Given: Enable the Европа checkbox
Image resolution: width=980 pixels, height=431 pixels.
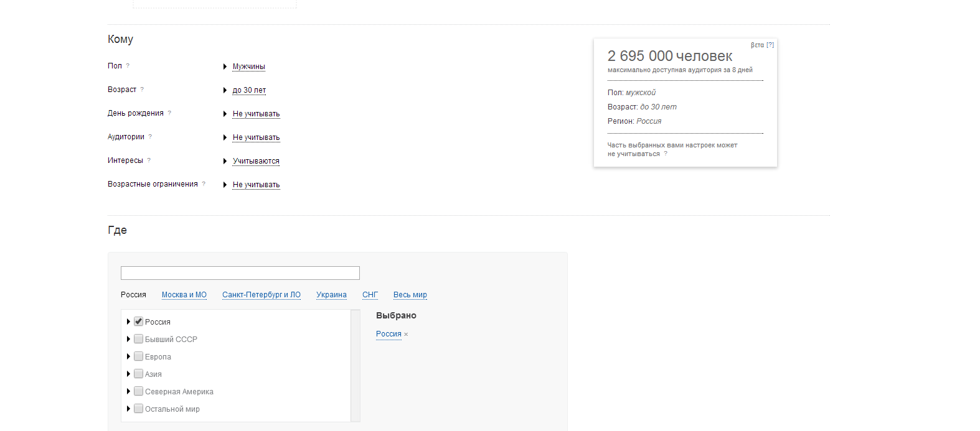Looking at the screenshot, I should (x=138, y=356).
